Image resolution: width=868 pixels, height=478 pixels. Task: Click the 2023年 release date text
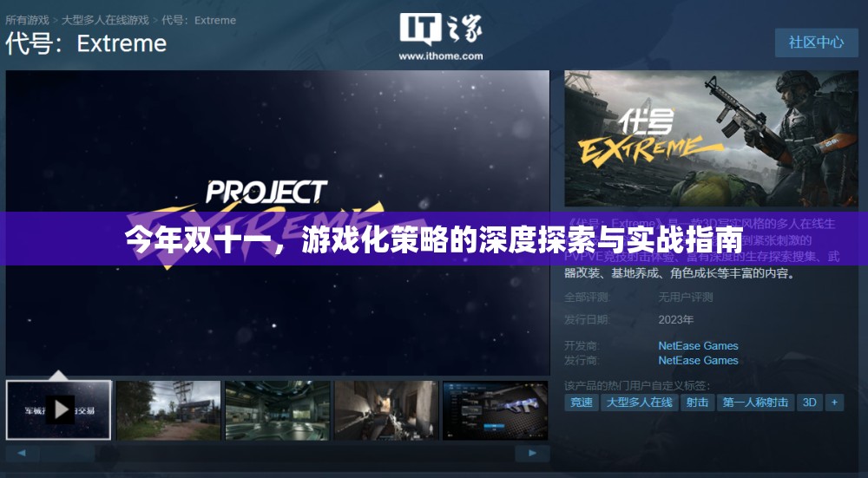point(676,320)
